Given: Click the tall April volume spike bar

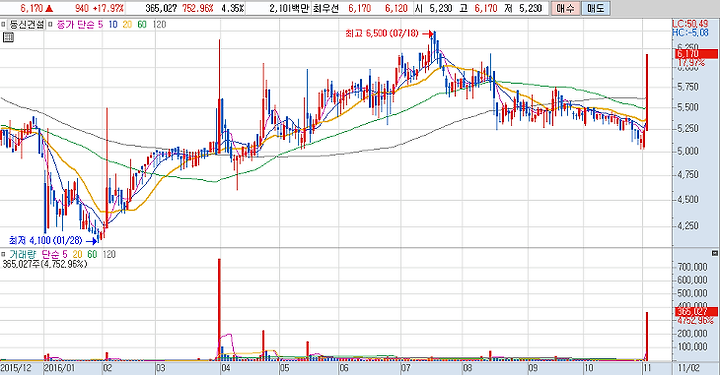Looking at the screenshot, I should 219,309.
